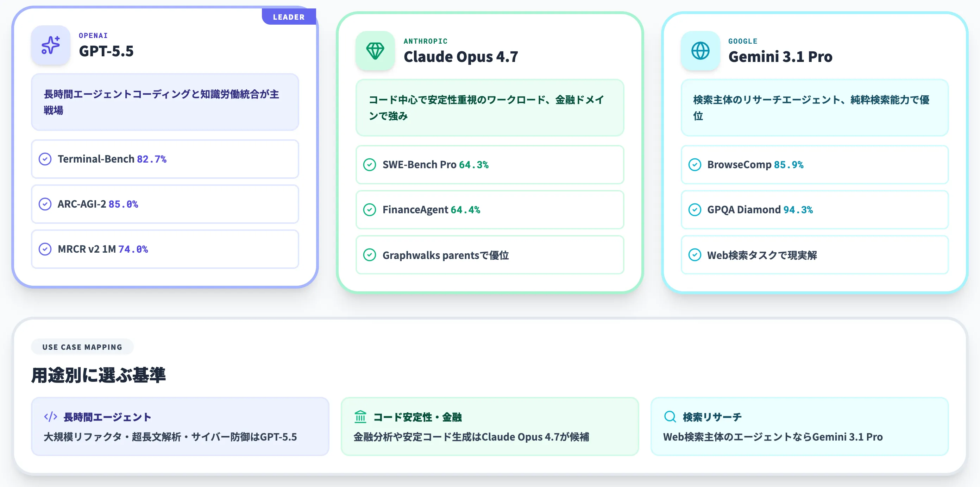The image size is (980, 487).
Task: Click the Anthropic diamond gem icon
Action: [x=375, y=51]
